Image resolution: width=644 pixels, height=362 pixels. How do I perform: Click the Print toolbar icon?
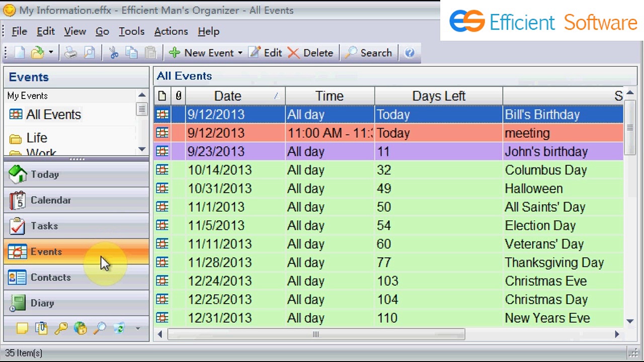(x=70, y=53)
